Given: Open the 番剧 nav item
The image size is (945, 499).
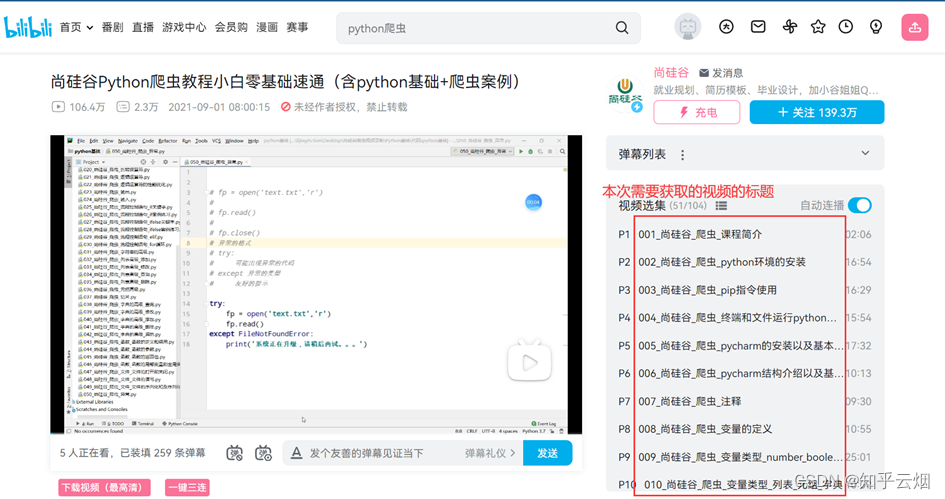Looking at the screenshot, I should tap(112, 27).
